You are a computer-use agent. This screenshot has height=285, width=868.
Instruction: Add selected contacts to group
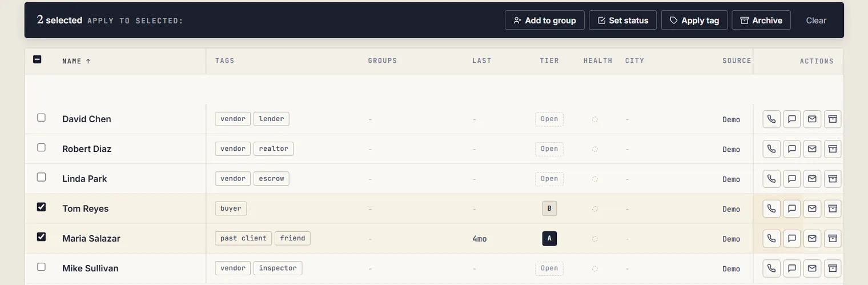[545, 20]
